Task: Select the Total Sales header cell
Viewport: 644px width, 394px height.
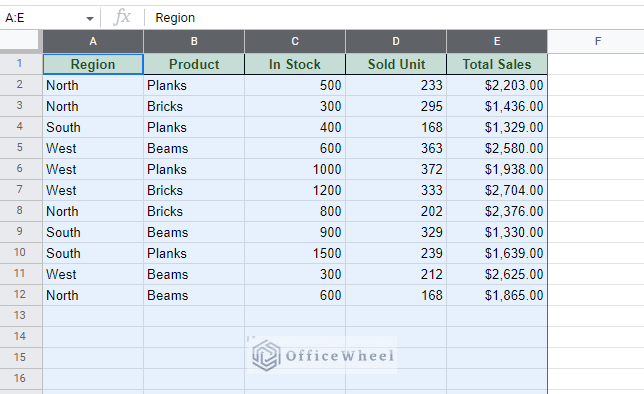Action: tap(497, 64)
